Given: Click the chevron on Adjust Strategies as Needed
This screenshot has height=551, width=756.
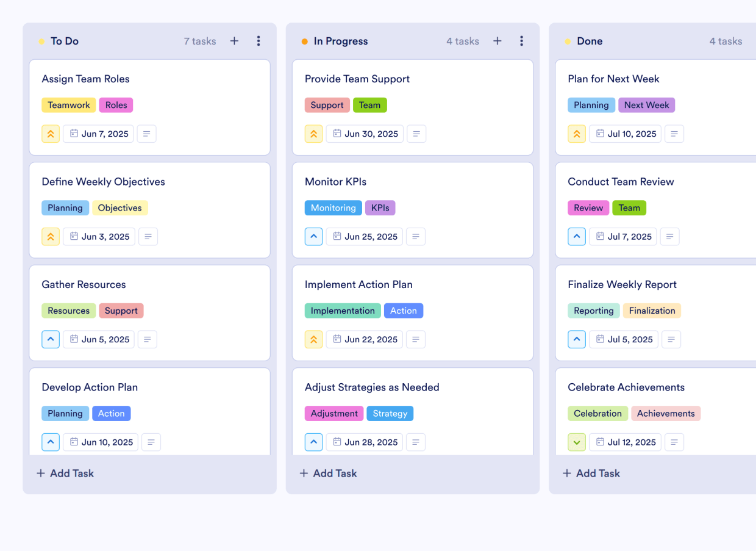Looking at the screenshot, I should click(x=313, y=442).
